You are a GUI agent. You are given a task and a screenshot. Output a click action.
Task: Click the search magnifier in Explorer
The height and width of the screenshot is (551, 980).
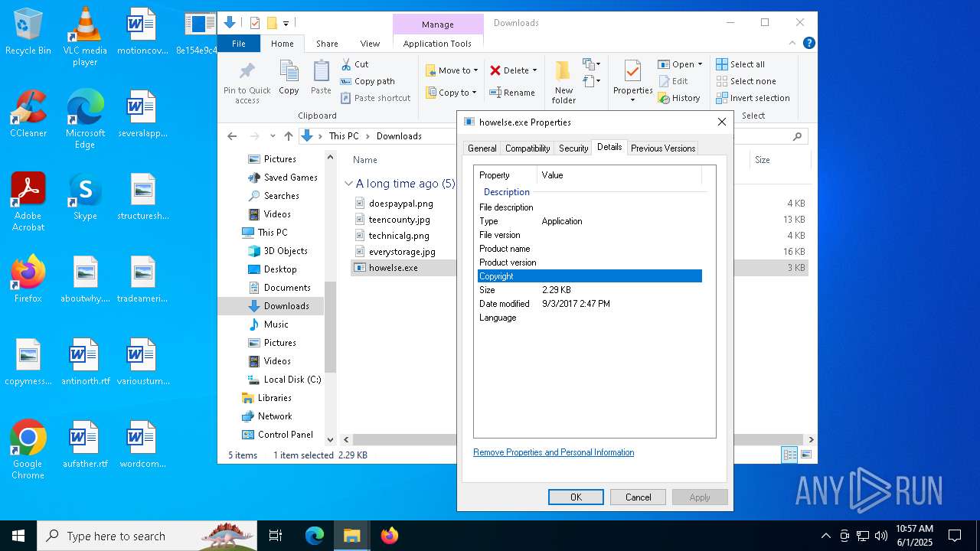coord(797,136)
